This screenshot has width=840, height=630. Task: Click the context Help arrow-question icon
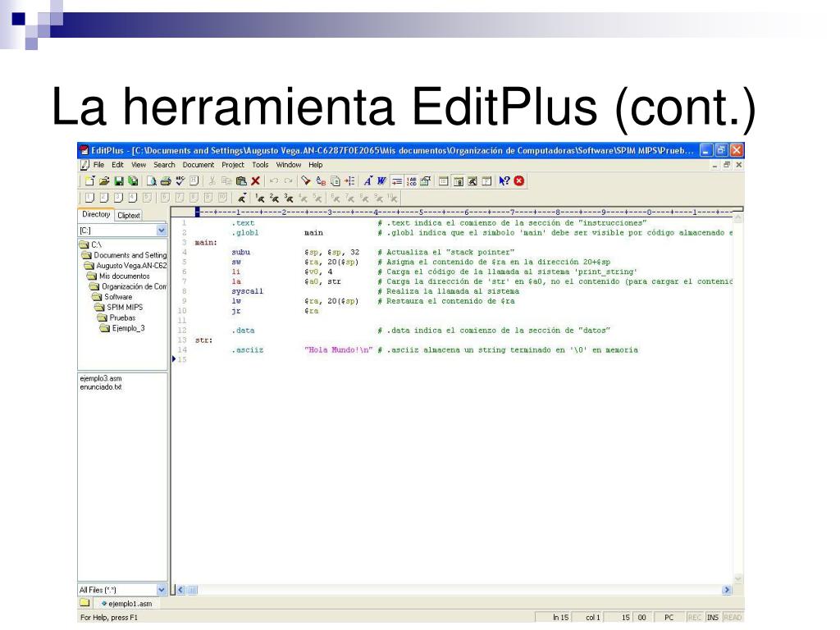pyautogui.click(x=504, y=181)
